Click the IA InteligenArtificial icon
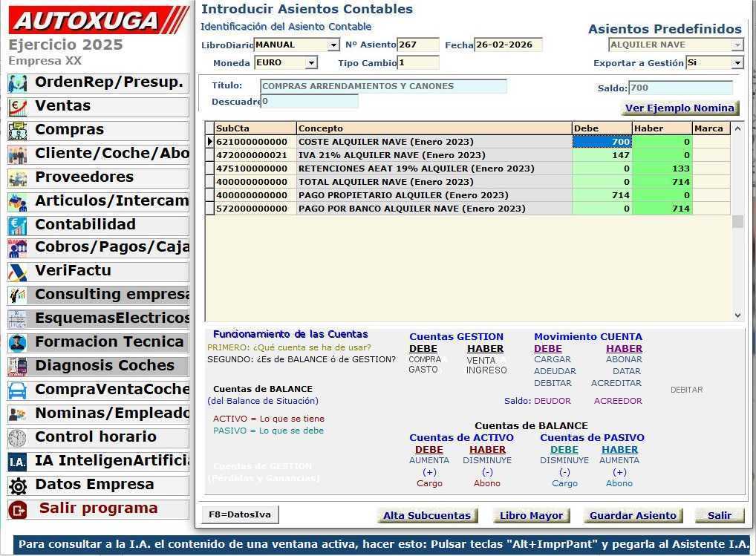 17,462
